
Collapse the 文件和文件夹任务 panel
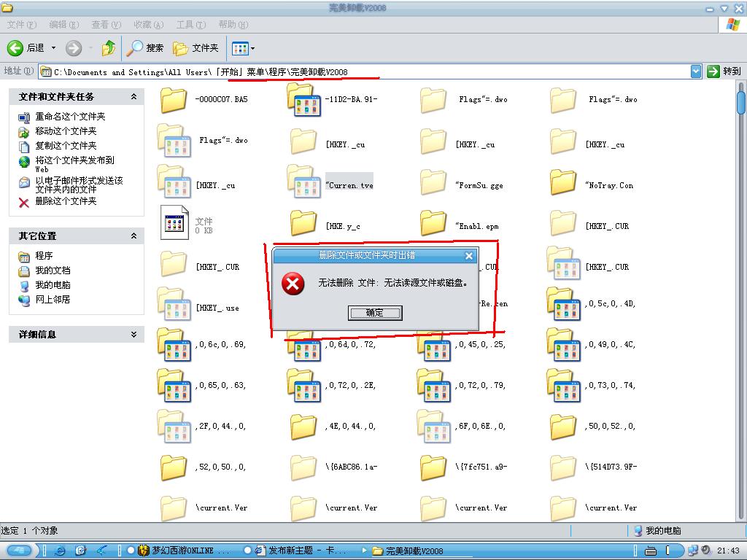coord(134,97)
